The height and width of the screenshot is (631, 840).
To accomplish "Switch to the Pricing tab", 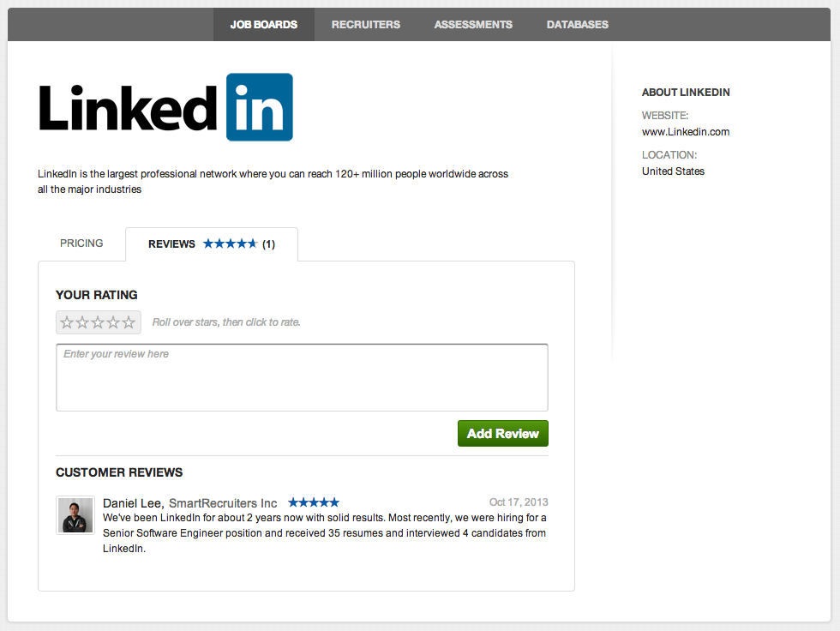I will 81,243.
